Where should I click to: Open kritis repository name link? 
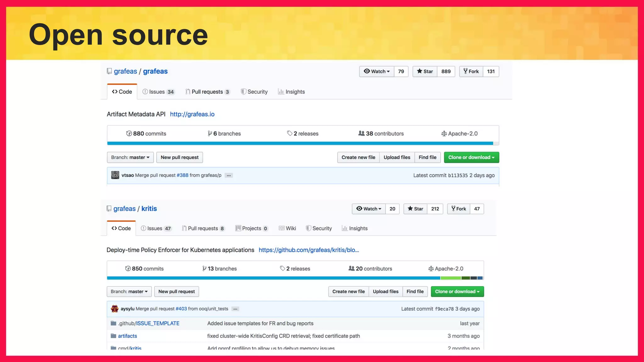pyautogui.click(x=149, y=209)
